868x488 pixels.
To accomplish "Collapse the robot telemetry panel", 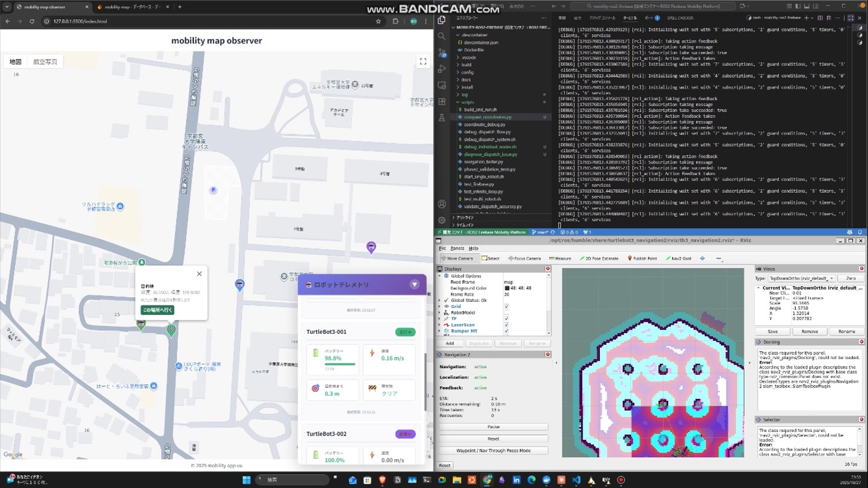I will pos(414,284).
